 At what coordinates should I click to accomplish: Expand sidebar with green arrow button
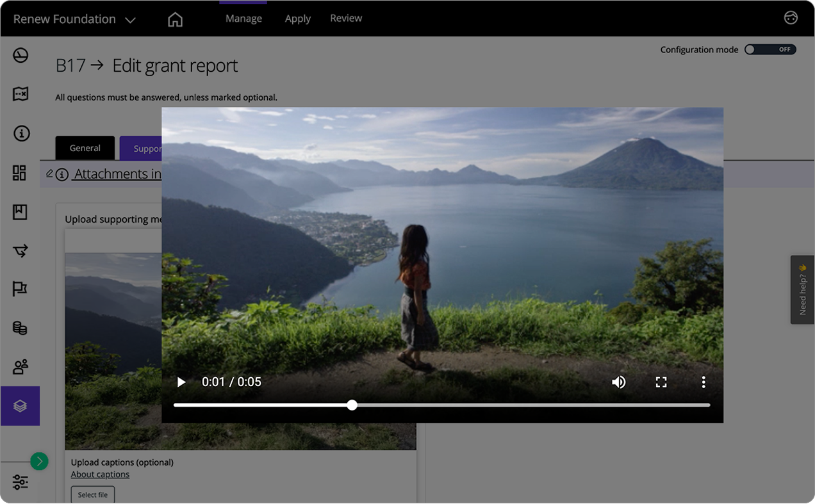point(39,461)
